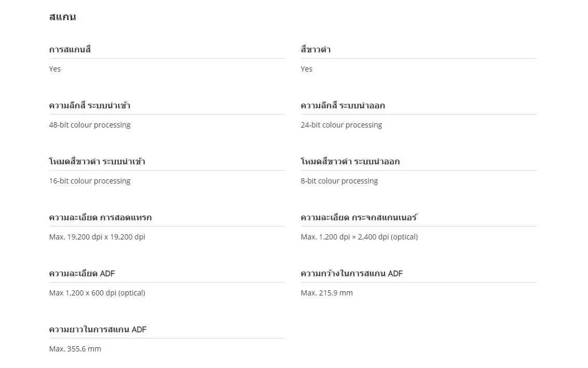Select the สีขาวดำ specification label
The width and height of the screenshot is (588, 368).
click(x=316, y=50)
